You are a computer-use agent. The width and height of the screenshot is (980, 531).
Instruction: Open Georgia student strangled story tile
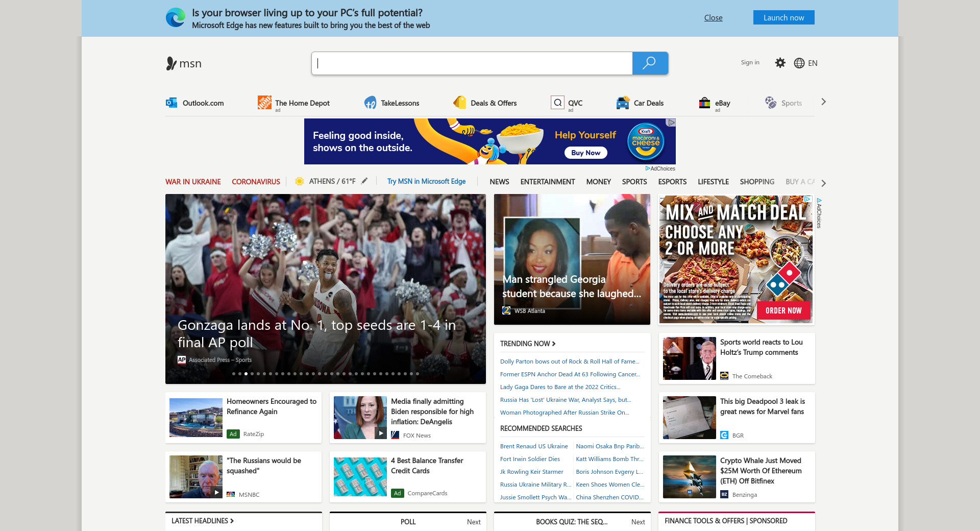coord(572,259)
